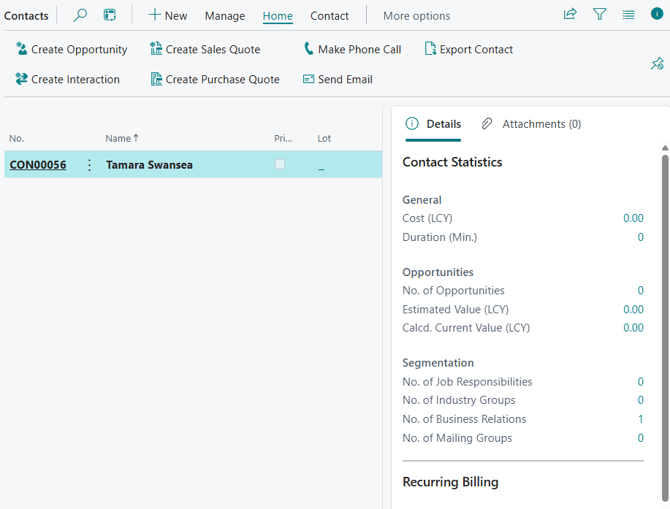Open the Manage menu

click(x=225, y=16)
